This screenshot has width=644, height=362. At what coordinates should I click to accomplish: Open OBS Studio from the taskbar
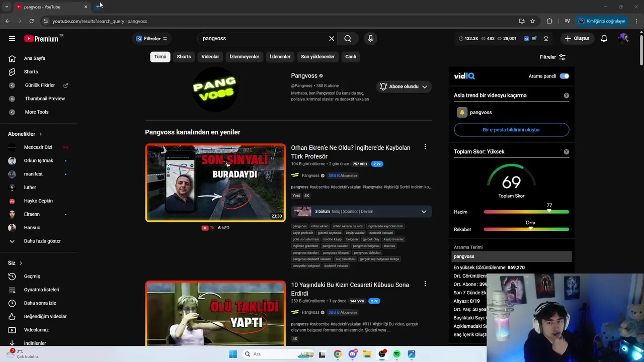click(382, 354)
